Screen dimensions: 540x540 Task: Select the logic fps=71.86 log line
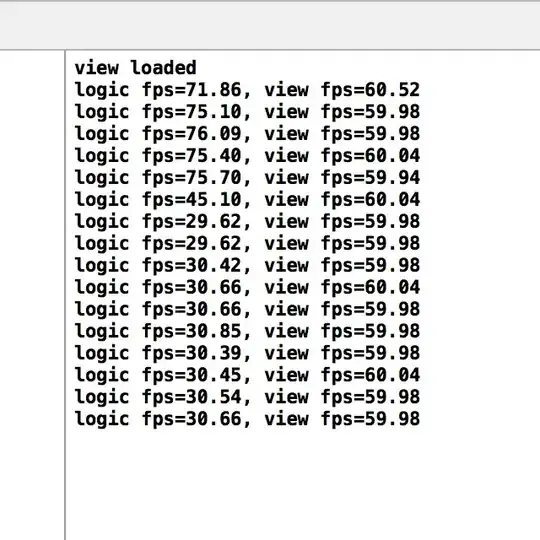click(247, 90)
